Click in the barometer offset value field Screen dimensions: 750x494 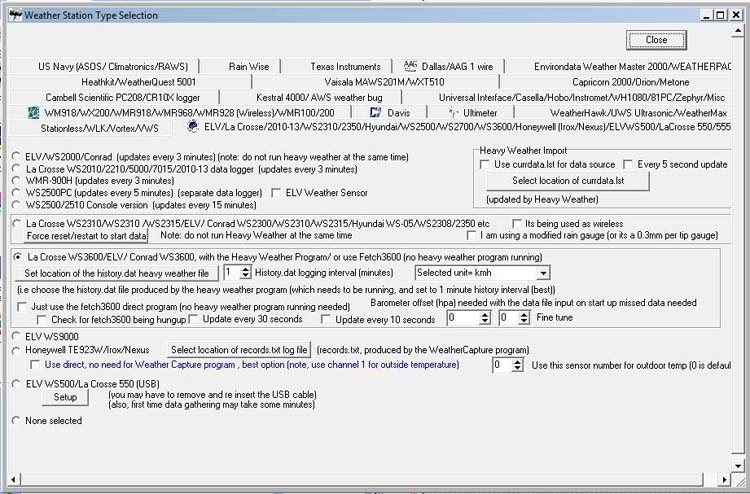tap(463, 318)
